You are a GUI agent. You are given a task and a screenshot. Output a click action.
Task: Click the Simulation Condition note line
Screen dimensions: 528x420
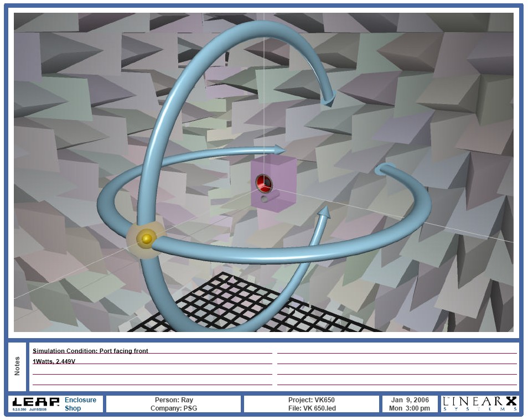pos(91,351)
